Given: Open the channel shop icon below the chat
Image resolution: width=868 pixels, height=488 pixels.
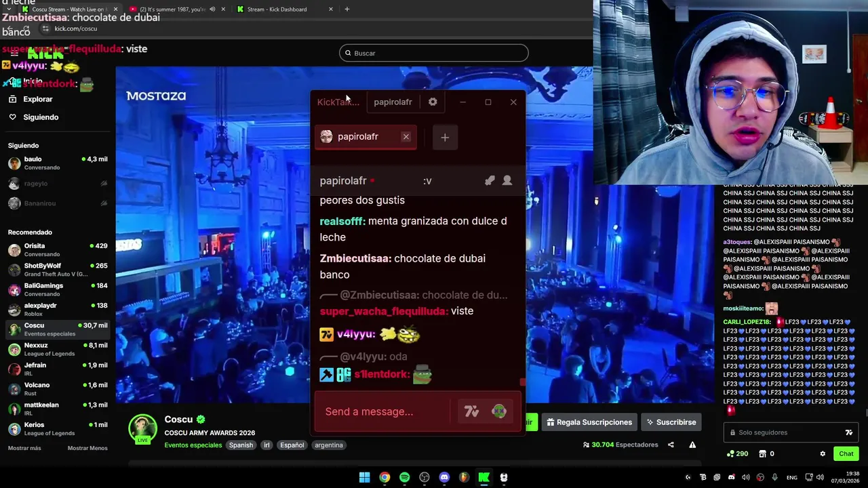Looking at the screenshot, I should 762,453.
